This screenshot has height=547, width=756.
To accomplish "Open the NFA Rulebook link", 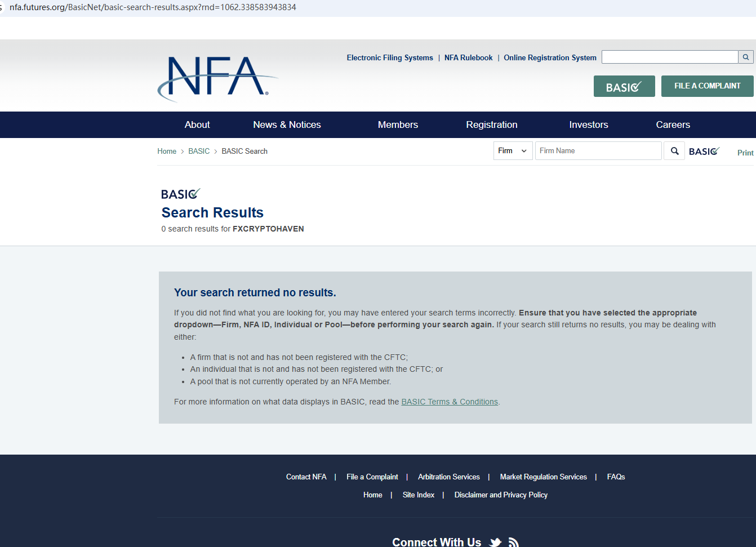I will [468, 57].
